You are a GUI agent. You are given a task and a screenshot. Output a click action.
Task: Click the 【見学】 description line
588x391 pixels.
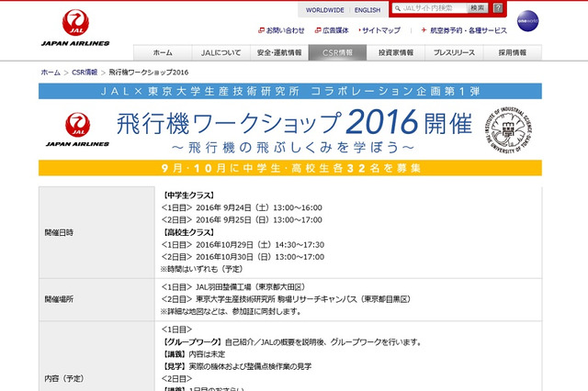click(236, 366)
